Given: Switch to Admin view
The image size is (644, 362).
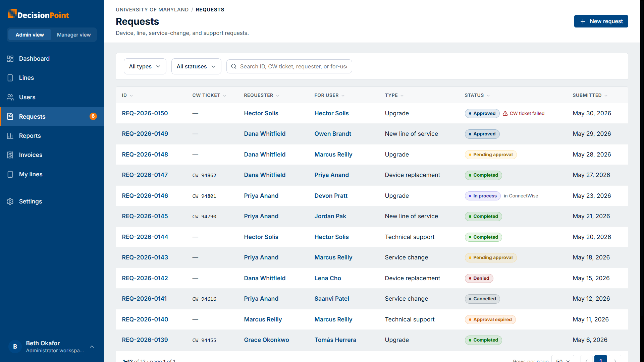Looking at the screenshot, I should coord(30,35).
